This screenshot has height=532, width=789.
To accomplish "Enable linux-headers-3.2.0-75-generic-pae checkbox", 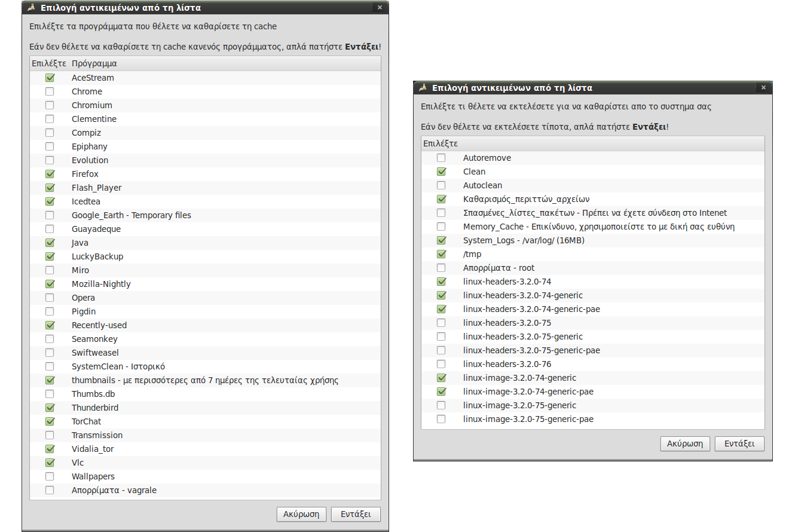I will pyautogui.click(x=441, y=350).
